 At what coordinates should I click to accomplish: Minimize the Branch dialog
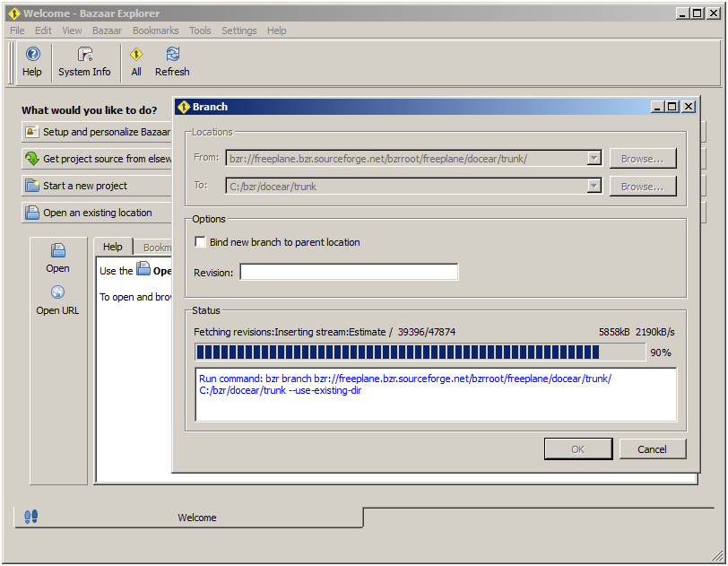tap(657, 107)
